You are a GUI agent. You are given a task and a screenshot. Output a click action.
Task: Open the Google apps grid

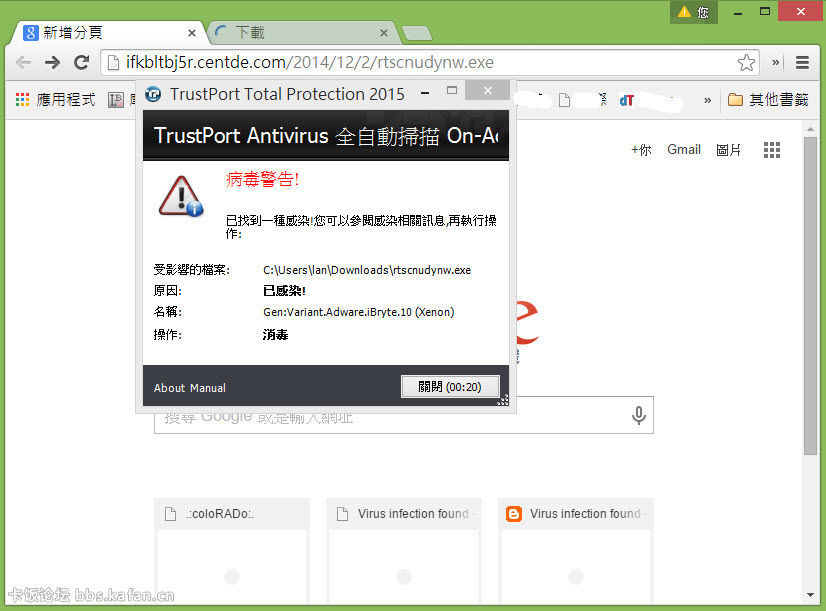[x=772, y=150]
